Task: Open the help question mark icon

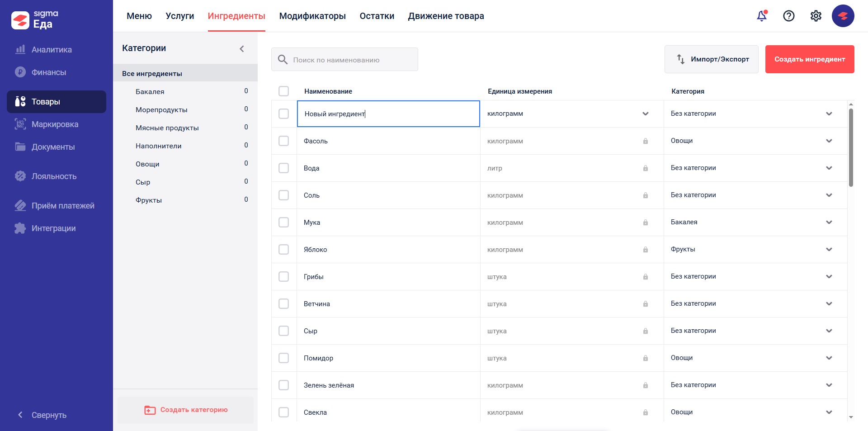Action: tap(789, 16)
